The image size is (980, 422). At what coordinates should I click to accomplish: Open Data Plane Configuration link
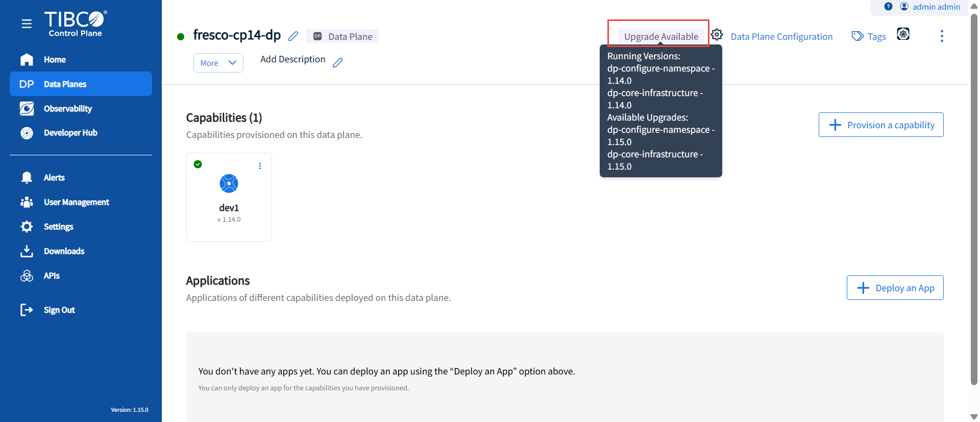point(781,37)
